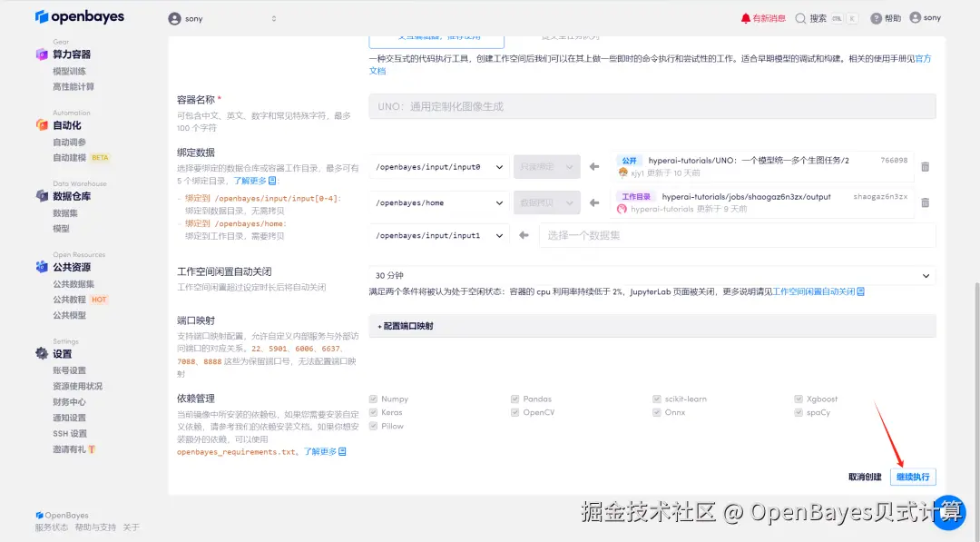
Task: Click the openbayes logo
Action: click(80, 17)
